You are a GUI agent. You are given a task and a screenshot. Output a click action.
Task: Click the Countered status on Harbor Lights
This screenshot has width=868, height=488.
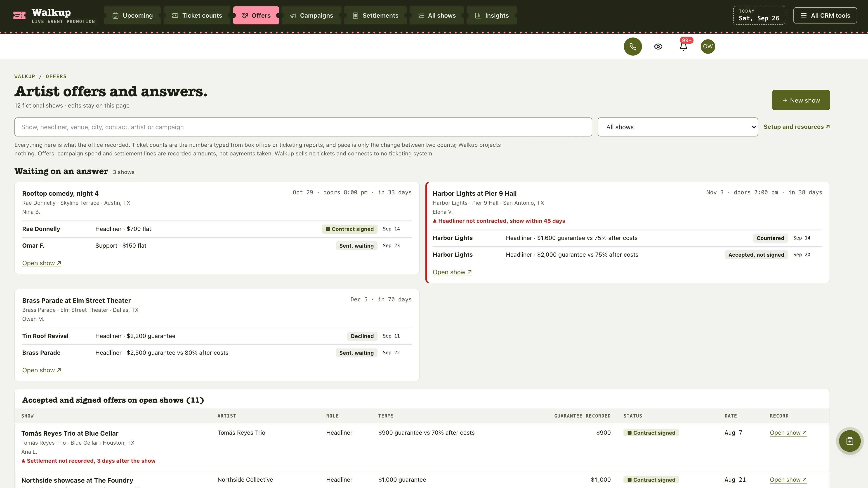(x=770, y=238)
